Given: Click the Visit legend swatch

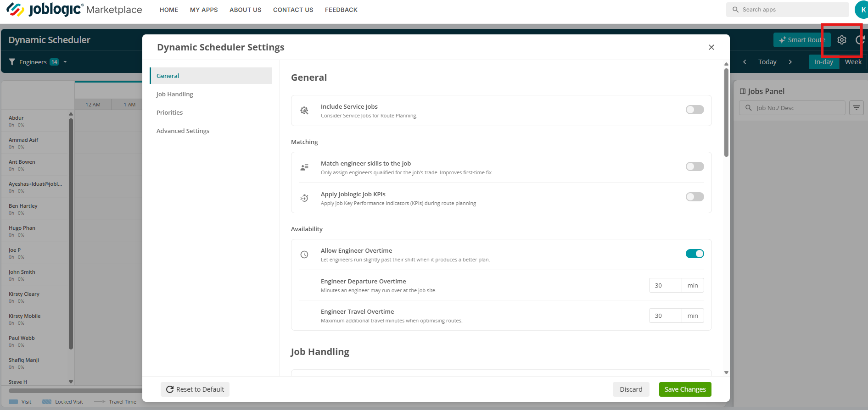Looking at the screenshot, I should (13, 402).
